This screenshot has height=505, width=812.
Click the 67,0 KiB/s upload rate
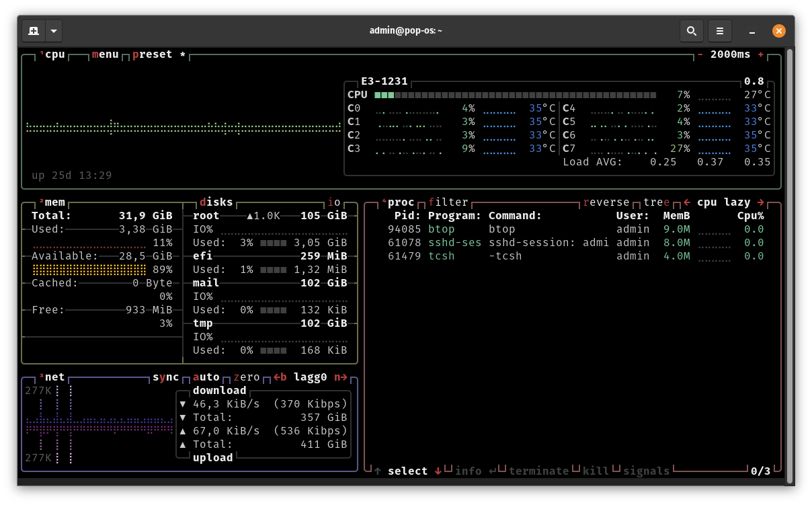(x=227, y=431)
